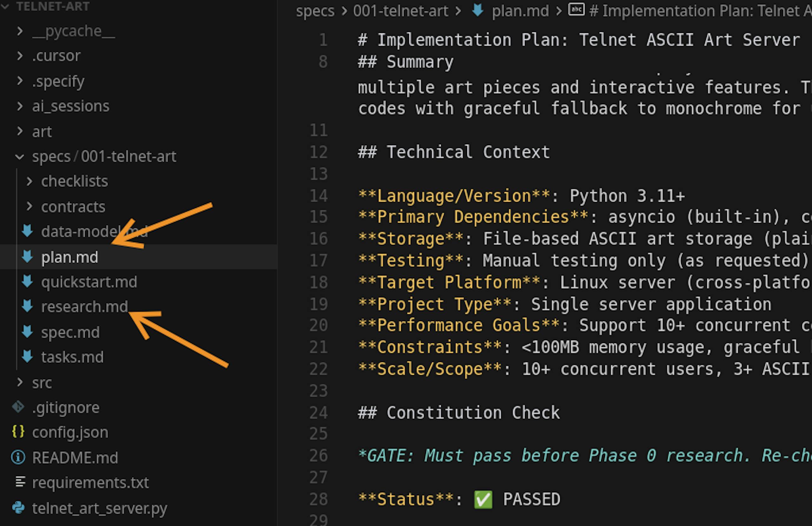Screen dimensions: 812x526
Task: Click the markdown icon in plan.md breadcrumb
Action: (x=478, y=10)
